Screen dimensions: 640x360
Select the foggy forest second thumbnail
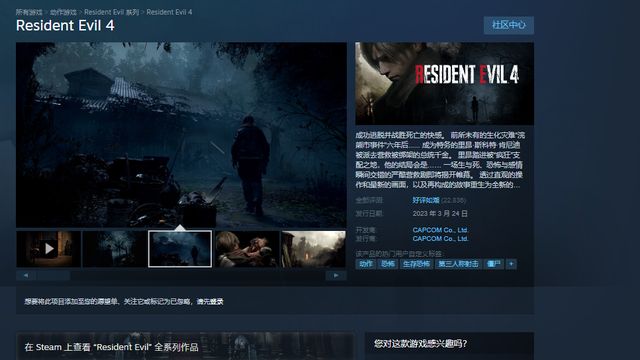pyautogui.click(x=114, y=249)
